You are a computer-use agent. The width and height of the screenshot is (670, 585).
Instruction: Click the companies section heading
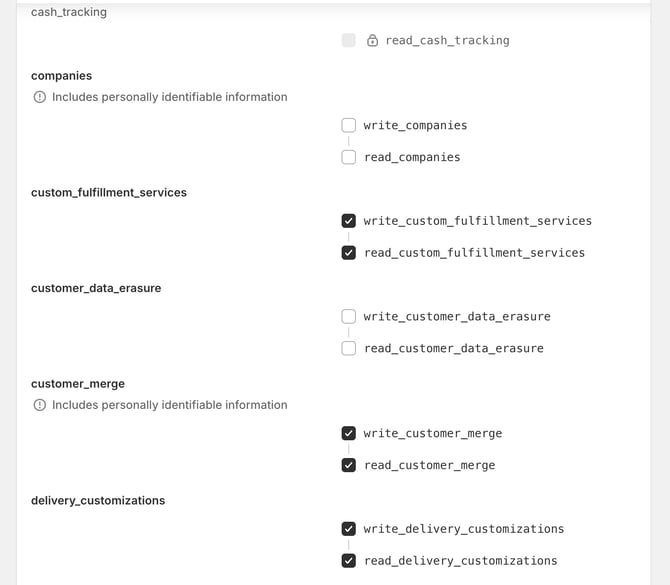61,76
